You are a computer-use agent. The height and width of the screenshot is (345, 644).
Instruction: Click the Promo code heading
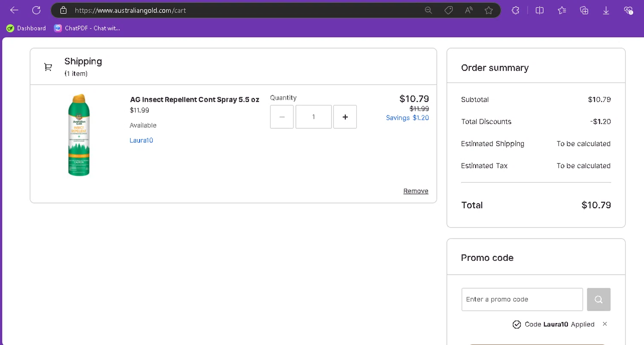coord(487,258)
